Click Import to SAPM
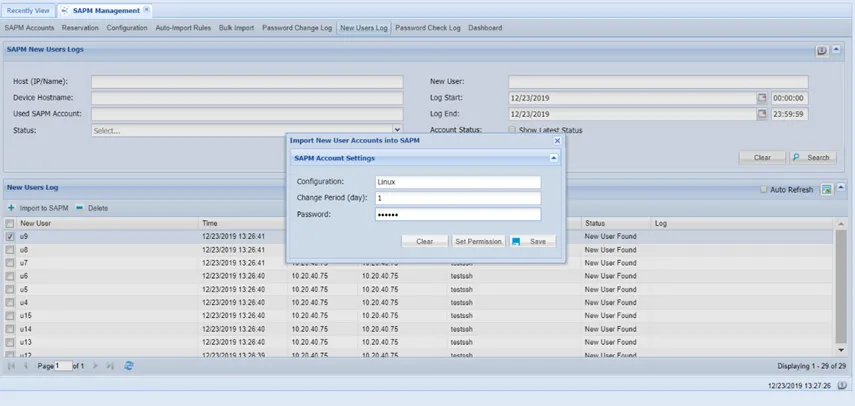Image resolution: width=855 pixels, height=406 pixels. coord(38,208)
